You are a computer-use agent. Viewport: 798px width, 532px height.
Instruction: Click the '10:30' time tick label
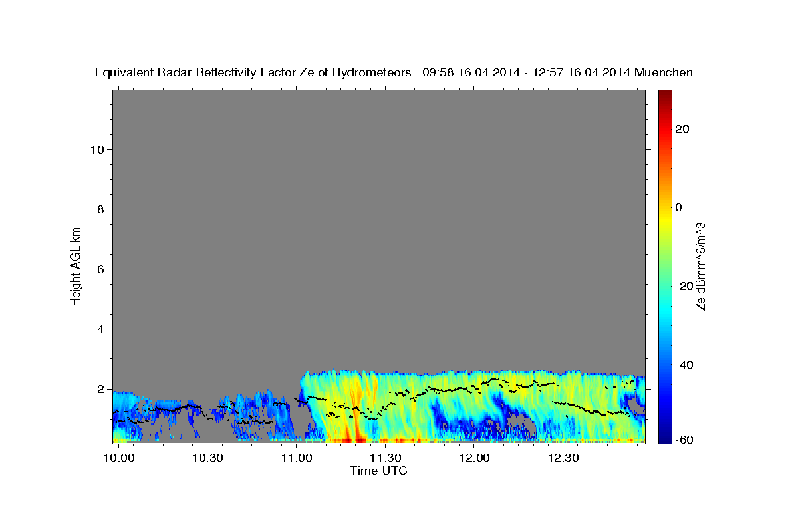tap(207, 458)
